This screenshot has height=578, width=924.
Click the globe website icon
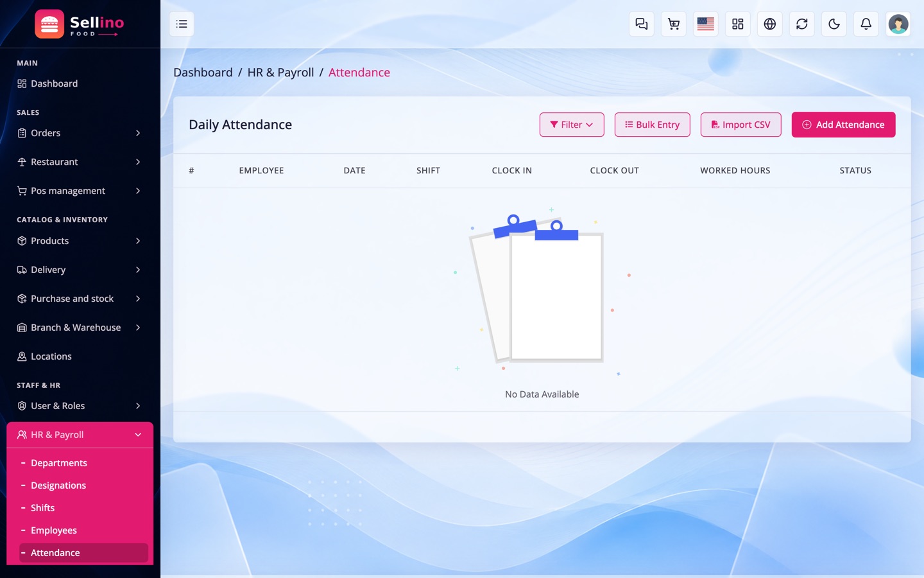770,24
